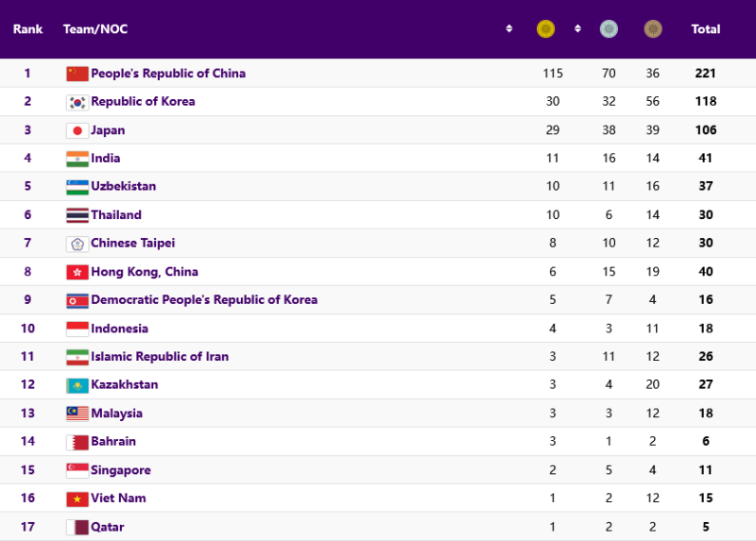The image size is (756, 541).
Task: Click the Indonesia flag icon
Action: [77, 329]
